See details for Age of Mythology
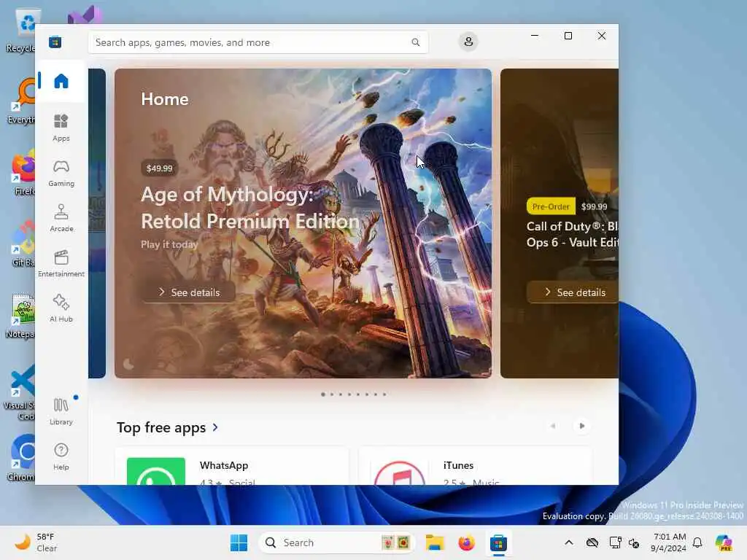Screen dimensions: 747x560 [189, 292]
